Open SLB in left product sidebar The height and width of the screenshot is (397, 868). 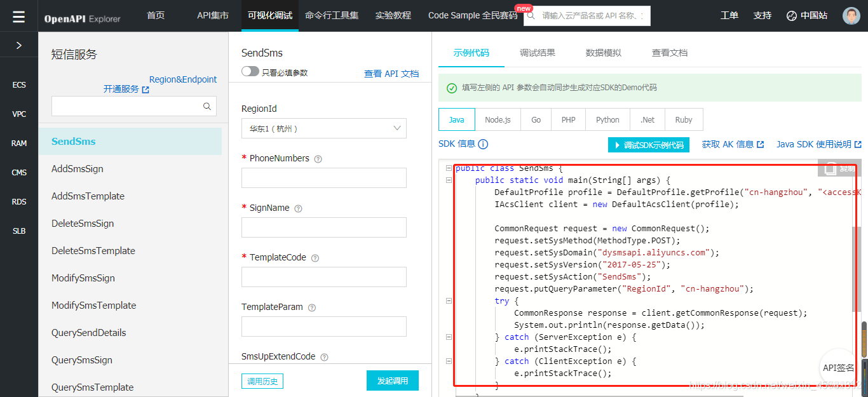click(19, 231)
